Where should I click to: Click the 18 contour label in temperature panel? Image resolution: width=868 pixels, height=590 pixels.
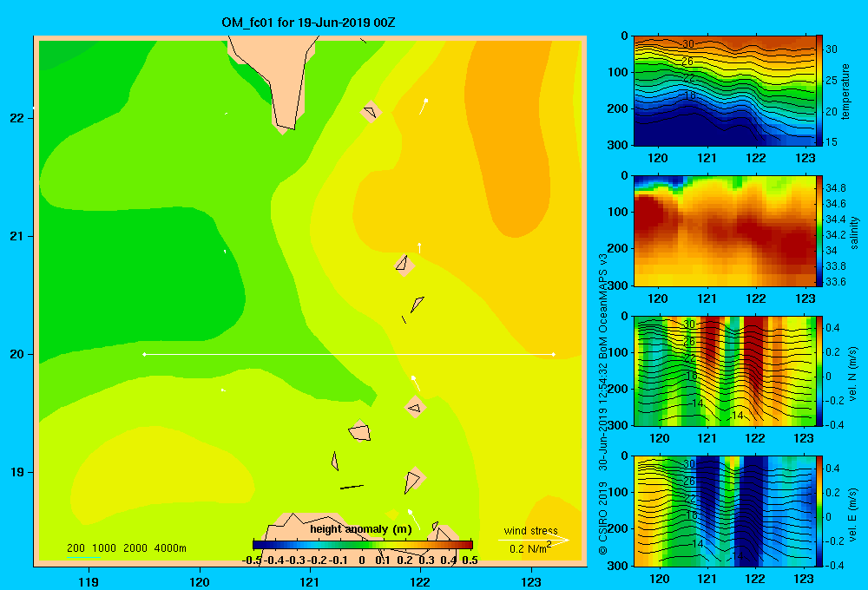690,95
